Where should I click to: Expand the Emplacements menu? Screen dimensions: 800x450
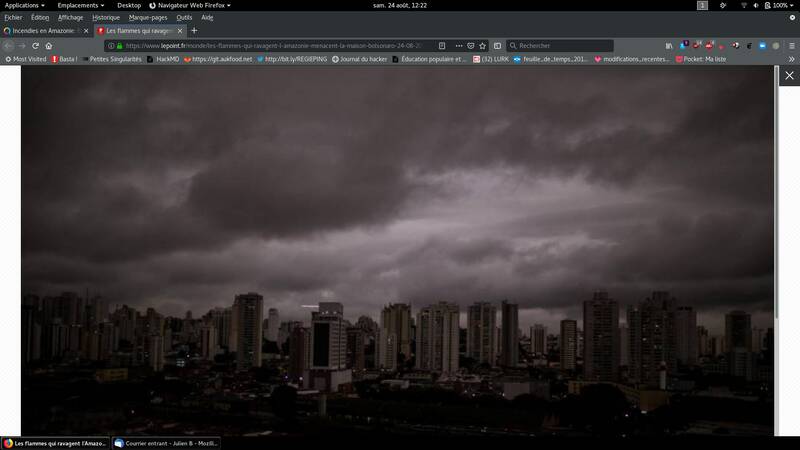tap(80, 5)
